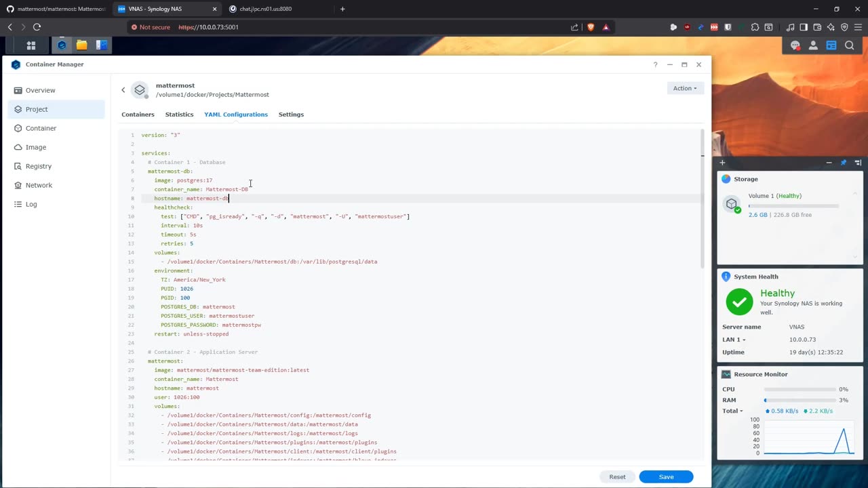Screen dimensions: 868x488
Task: Open Registry in the sidebar
Action: coord(56,166)
